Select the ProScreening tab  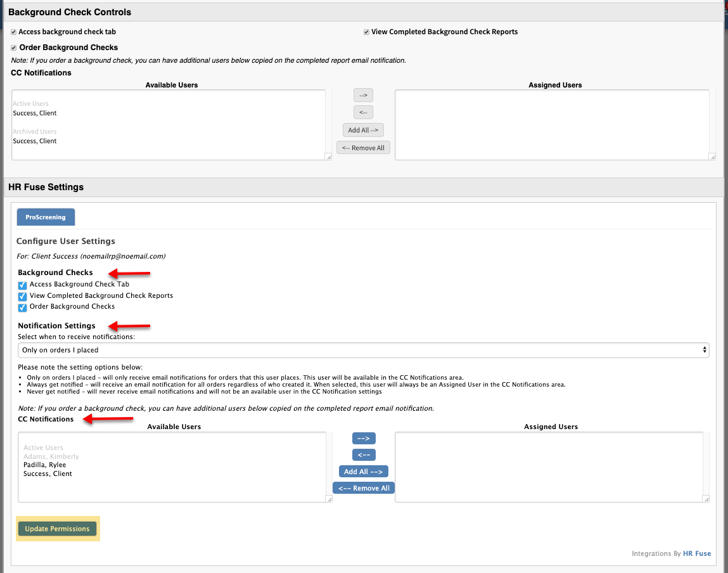coord(46,216)
